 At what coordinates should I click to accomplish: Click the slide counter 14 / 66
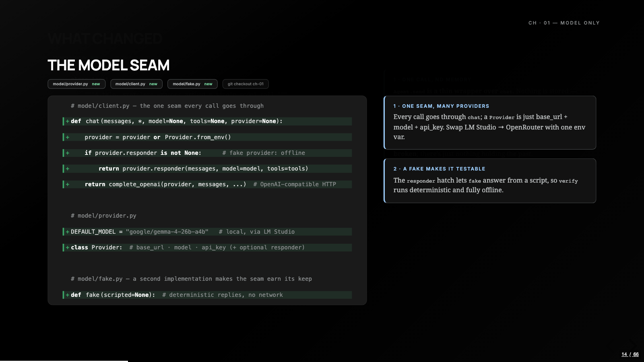pyautogui.click(x=630, y=354)
